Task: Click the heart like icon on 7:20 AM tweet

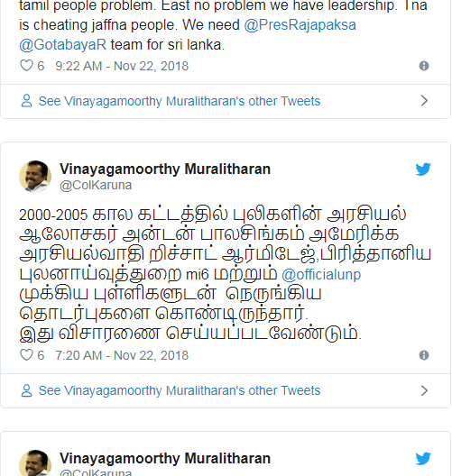Action: (x=26, y=355)
